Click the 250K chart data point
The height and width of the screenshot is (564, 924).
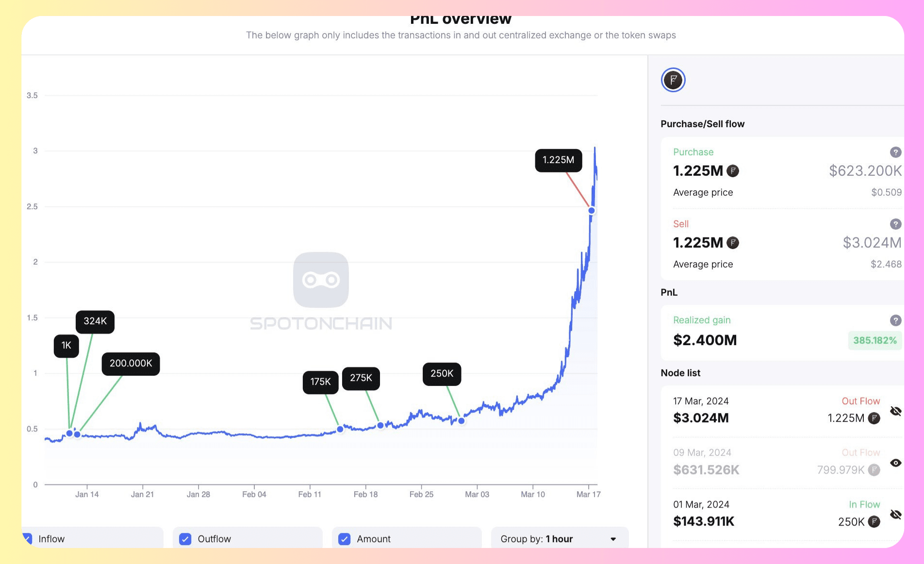pos(461,421)
